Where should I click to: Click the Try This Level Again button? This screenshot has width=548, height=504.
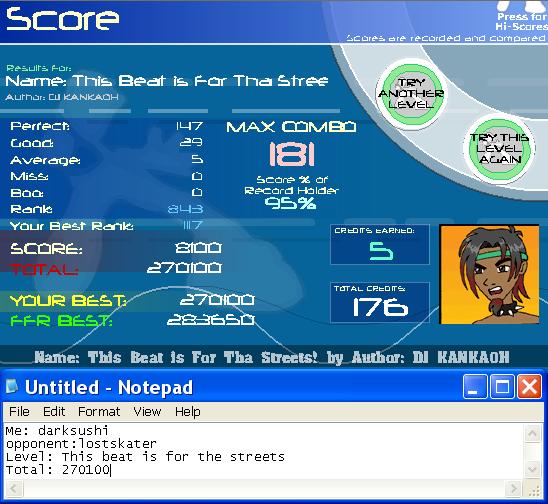coord(500,149)
